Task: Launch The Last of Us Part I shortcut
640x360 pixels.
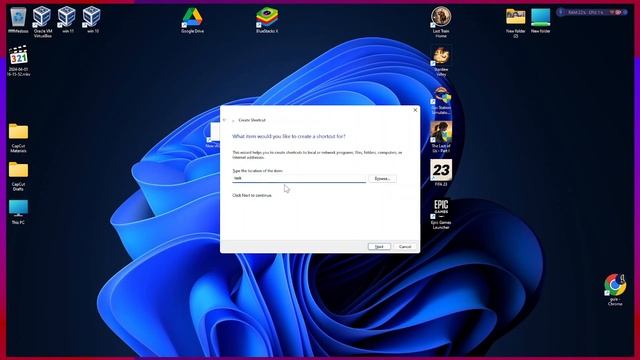Action: coord(441,137)
